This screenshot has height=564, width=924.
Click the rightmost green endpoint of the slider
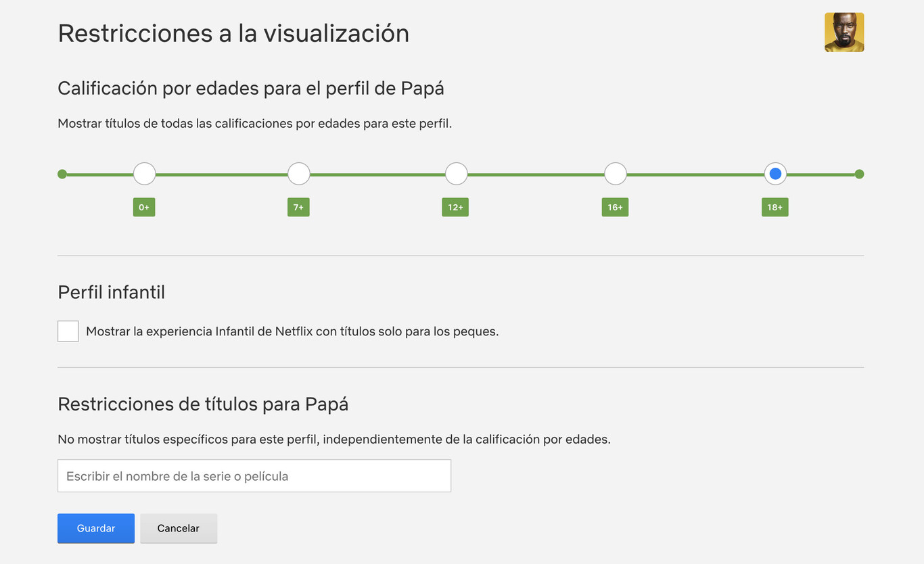859,174
